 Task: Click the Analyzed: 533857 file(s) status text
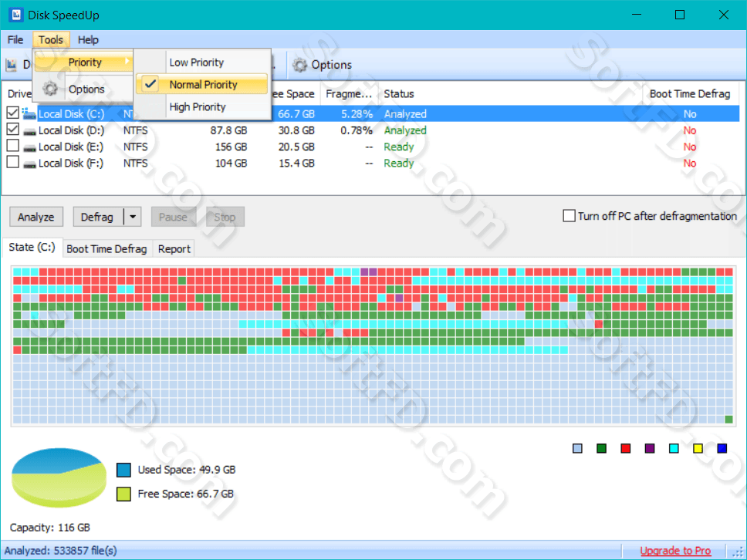pyautogui.click(x=60, y=551)
